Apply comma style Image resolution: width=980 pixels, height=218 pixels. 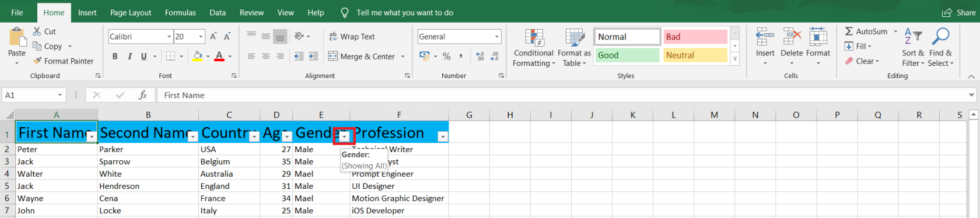[461, 57]
